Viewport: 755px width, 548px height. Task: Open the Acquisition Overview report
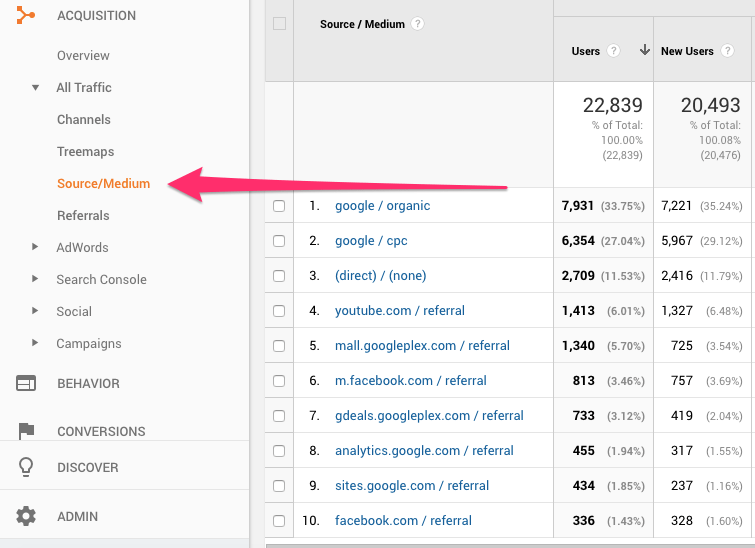tap(83, 55)
